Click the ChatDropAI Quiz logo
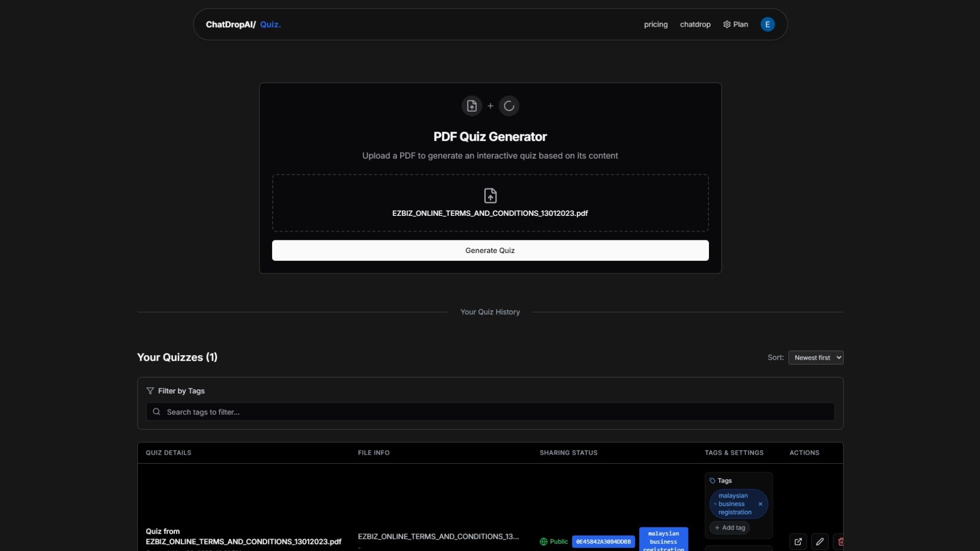 243,24
